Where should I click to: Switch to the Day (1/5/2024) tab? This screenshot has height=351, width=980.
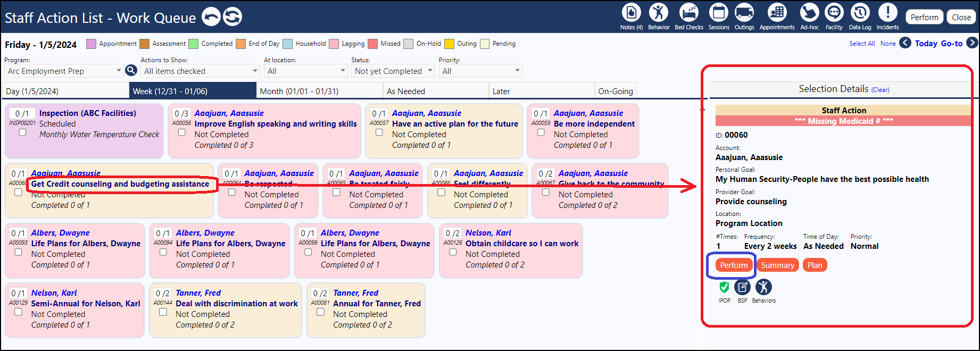coord(66,91)
